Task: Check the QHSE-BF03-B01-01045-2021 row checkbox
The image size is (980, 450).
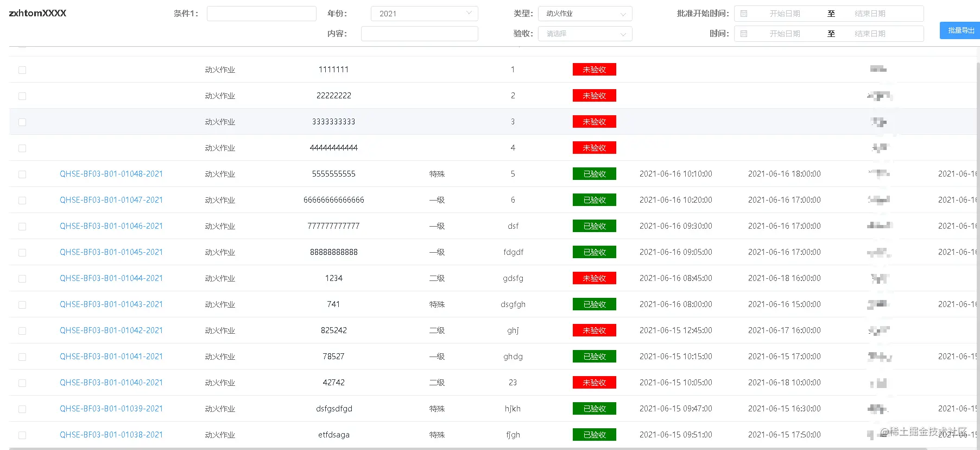Action: point(22,253)
